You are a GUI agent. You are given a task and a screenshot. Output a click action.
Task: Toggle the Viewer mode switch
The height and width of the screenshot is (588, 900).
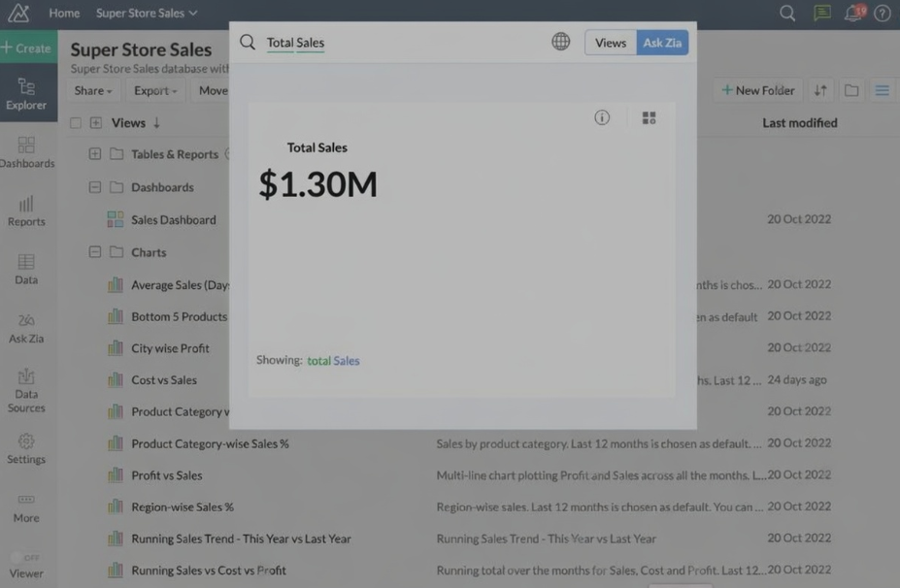coord(26,558)
